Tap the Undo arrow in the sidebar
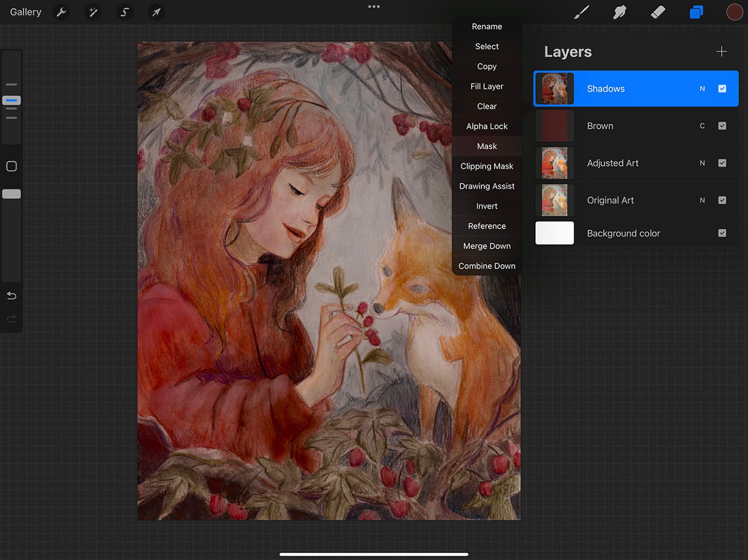 click(x=11, y=296)
